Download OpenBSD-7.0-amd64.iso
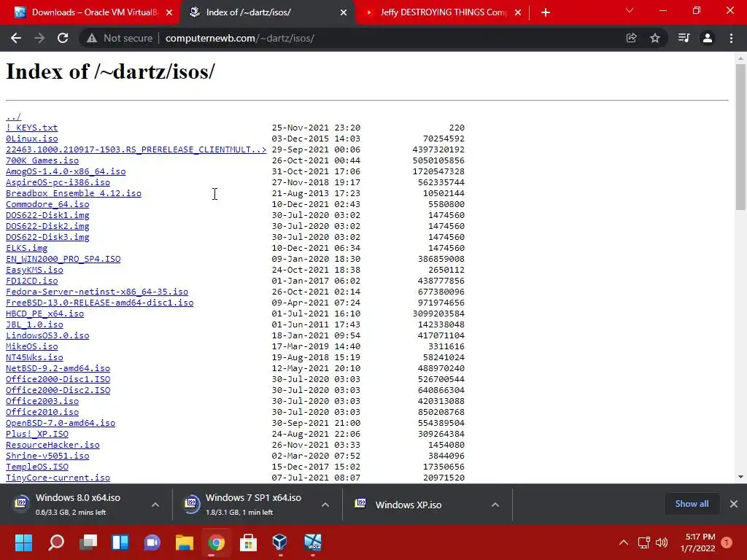 pos(61,424)
